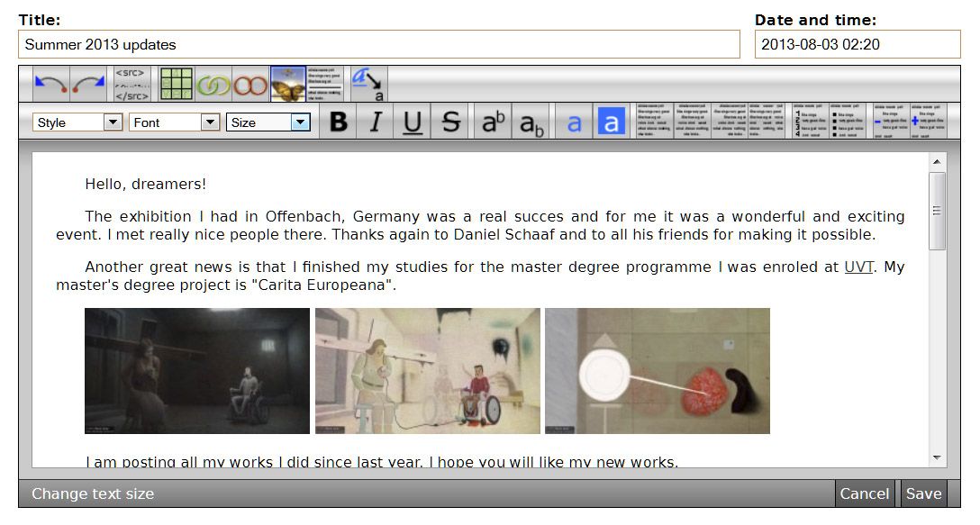
Task: Apply superscript formatting
Action: tap(490, 122)
